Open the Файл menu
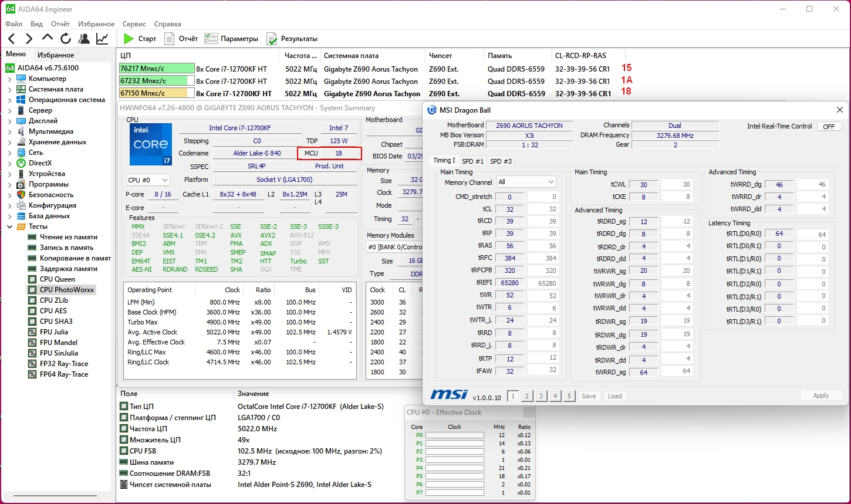 (13, 24)
